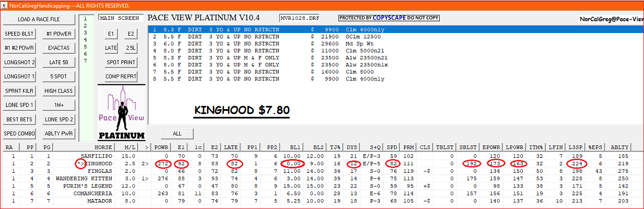Click the 2.5L button
The width and height of the screenshot is (644, 209).
pos(130,48)
